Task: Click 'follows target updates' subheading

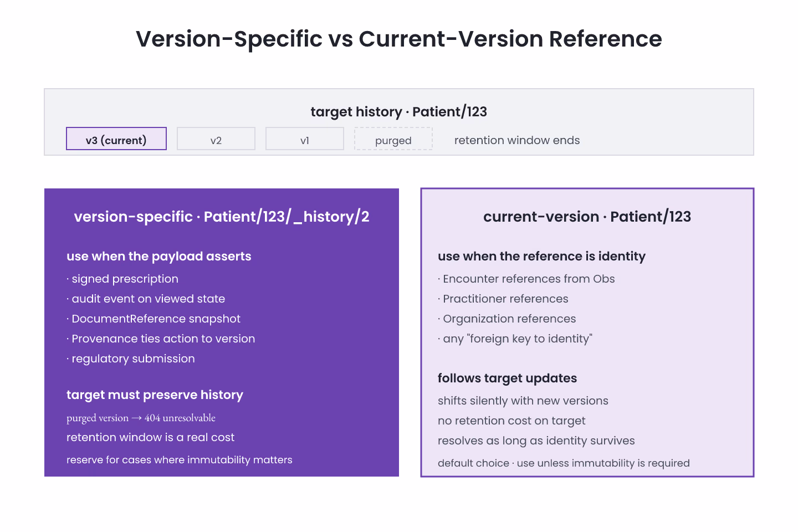Action: pos(507,378)
